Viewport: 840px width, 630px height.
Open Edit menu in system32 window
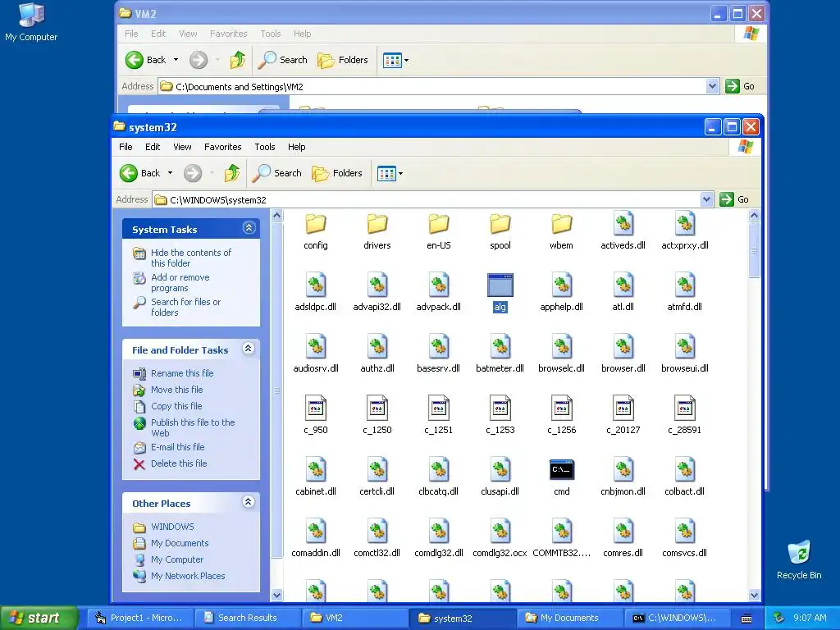[153, 147]
